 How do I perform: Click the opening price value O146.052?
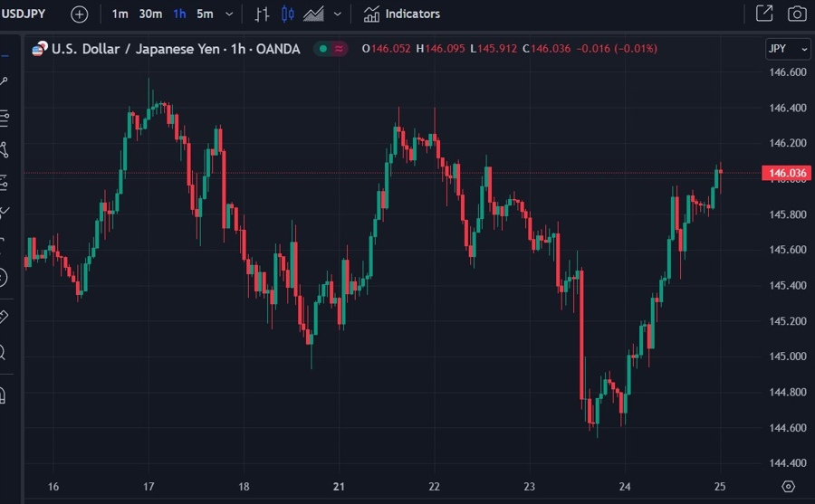pyautogui.click(x=386, y=49)
